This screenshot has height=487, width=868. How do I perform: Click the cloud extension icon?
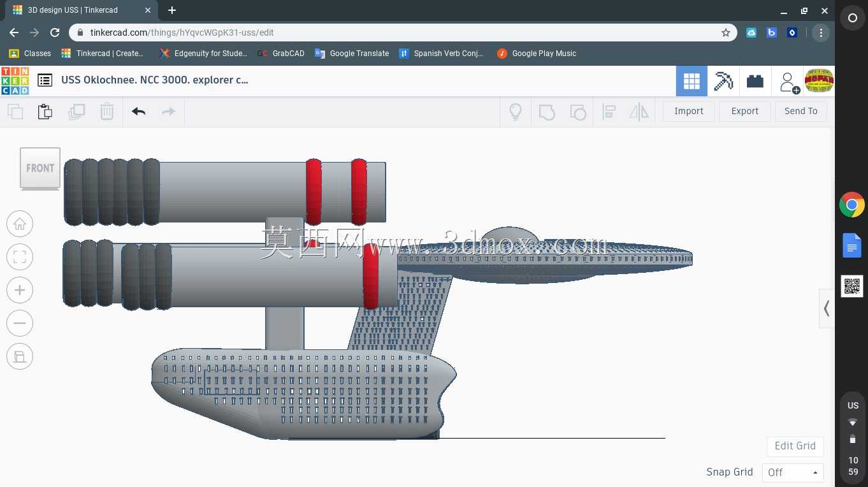point(751,33)
